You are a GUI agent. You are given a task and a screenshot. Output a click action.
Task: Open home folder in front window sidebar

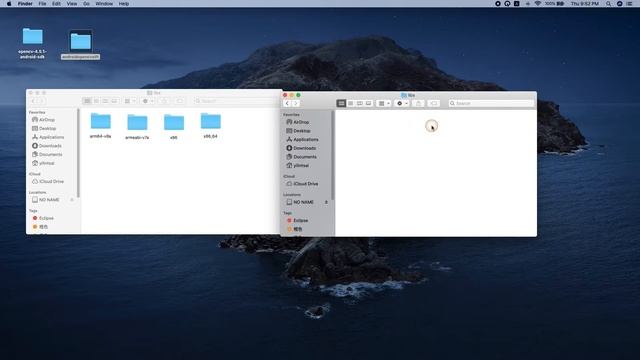click(301, 165)
